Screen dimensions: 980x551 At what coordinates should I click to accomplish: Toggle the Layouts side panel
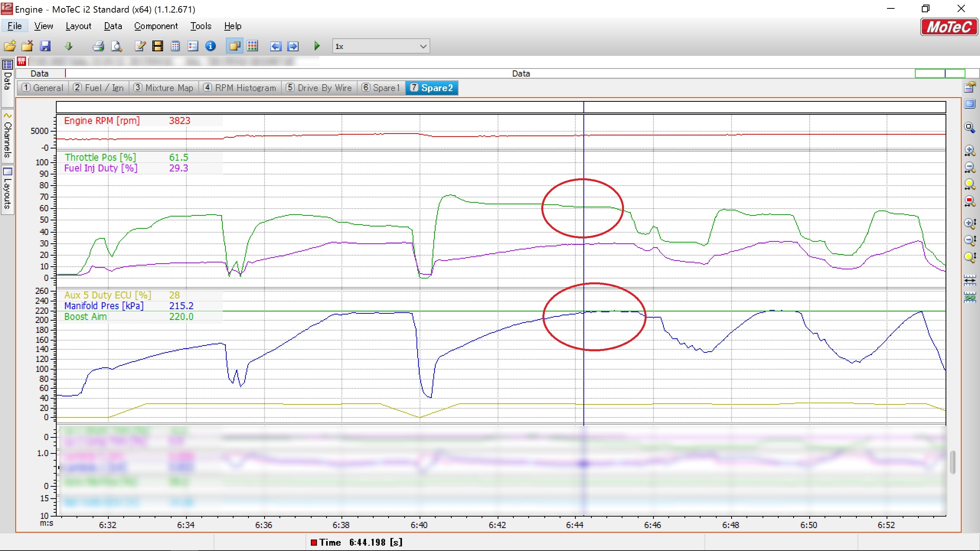(7, 189)
